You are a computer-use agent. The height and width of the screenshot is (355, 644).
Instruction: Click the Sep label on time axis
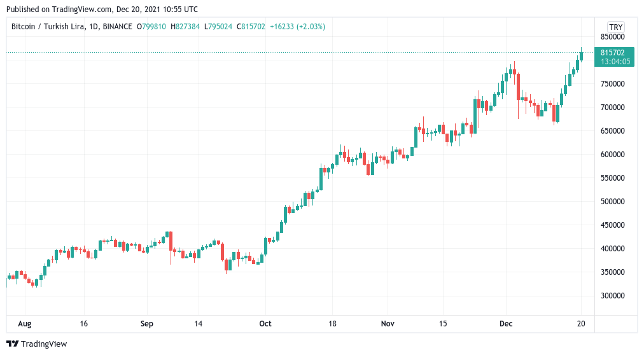(146, 324)
